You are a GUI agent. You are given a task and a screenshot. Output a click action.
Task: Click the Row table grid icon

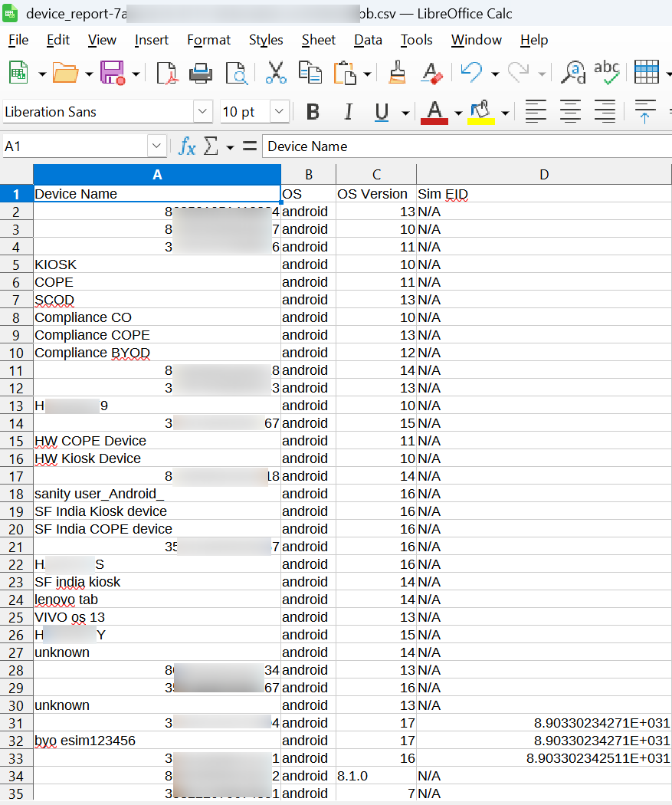[647, 72]
